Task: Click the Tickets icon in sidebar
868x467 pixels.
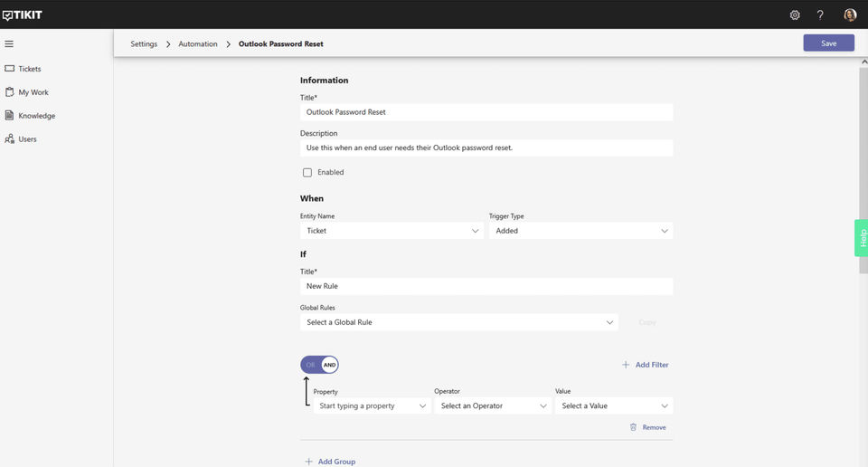Action: (x=10, y=69)
